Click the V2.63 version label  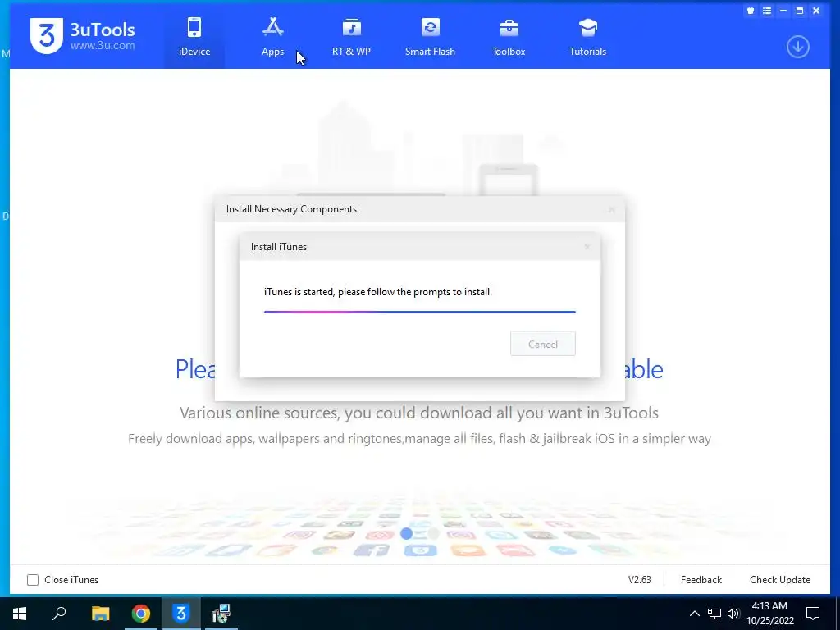640,580
